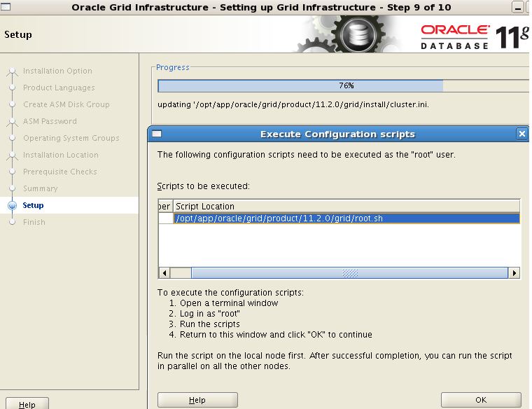Click 'Run the scripts' instruction
This screenshot has width=532, height=409.
coord(210,324)
